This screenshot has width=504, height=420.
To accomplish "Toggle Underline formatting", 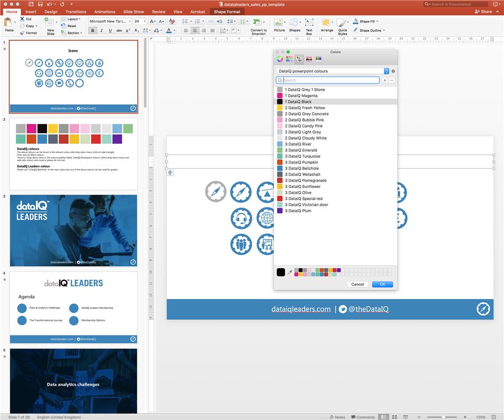I will 110,30.
